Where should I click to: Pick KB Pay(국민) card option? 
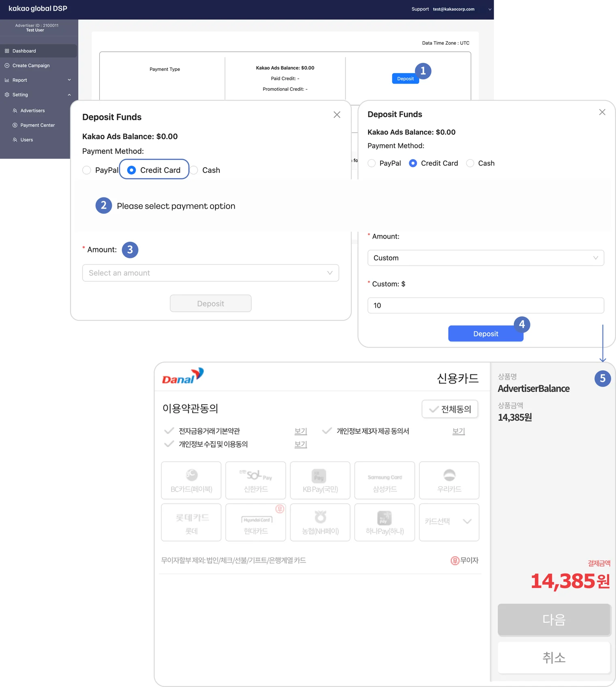click(x=320, y=480)
